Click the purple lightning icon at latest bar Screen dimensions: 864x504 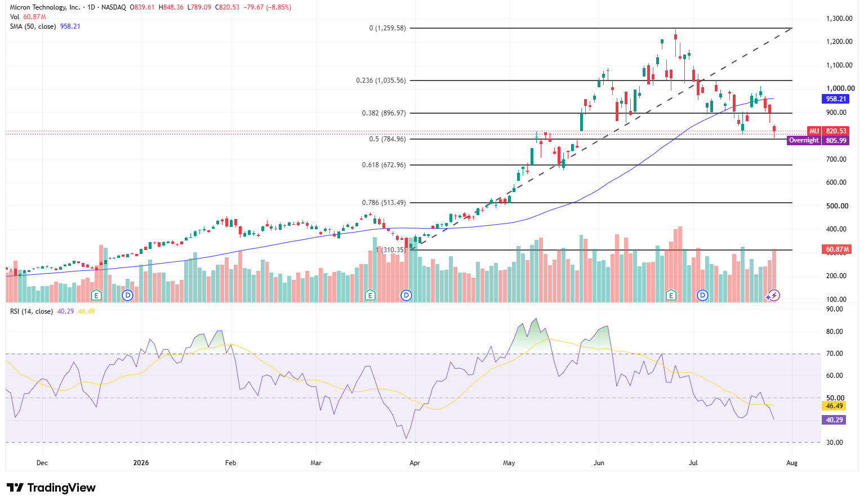point(774,295)
